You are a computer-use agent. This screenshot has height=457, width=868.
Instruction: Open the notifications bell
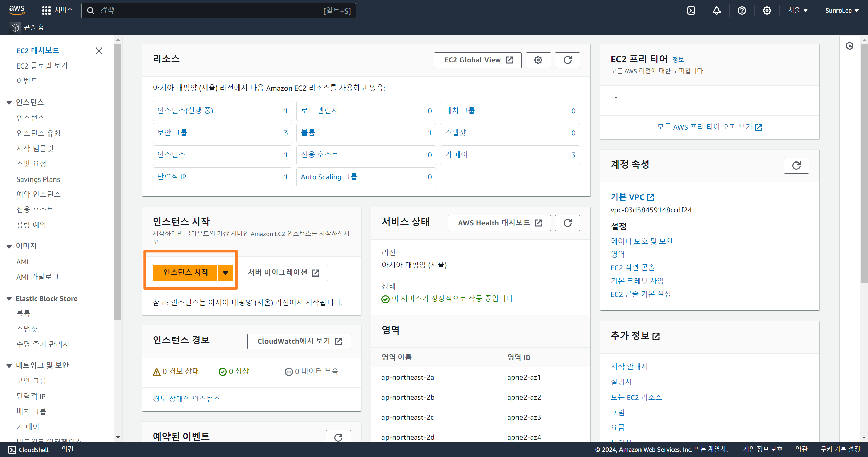[716, 11]
